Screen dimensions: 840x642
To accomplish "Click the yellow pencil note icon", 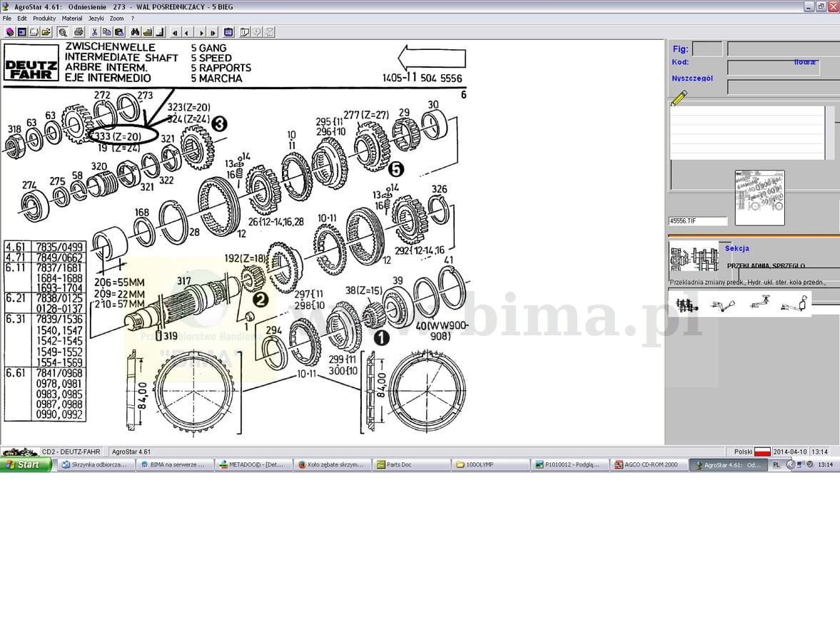I will click(679, 98).
